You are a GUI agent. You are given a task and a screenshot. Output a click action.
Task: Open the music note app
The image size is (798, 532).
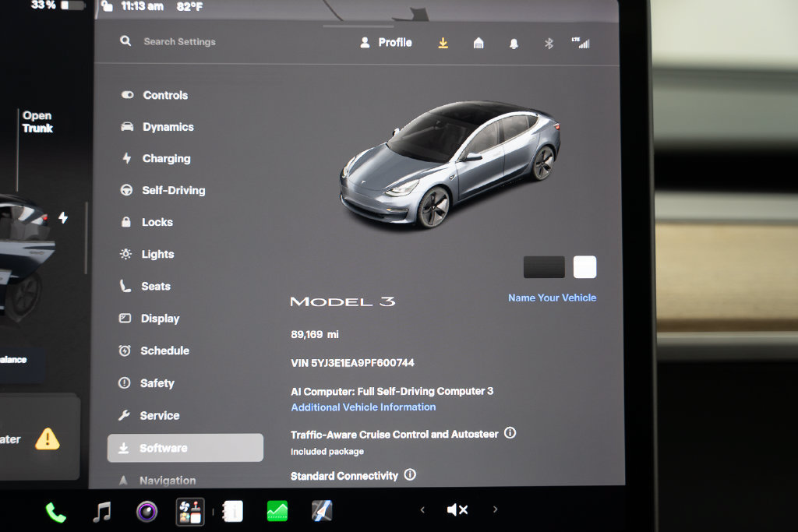102,511
